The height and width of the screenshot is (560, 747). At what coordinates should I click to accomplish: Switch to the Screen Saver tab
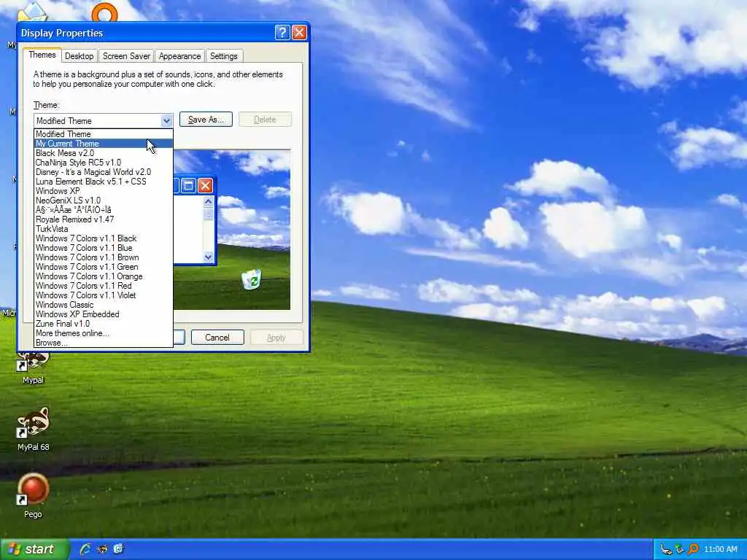click(126, 56)
